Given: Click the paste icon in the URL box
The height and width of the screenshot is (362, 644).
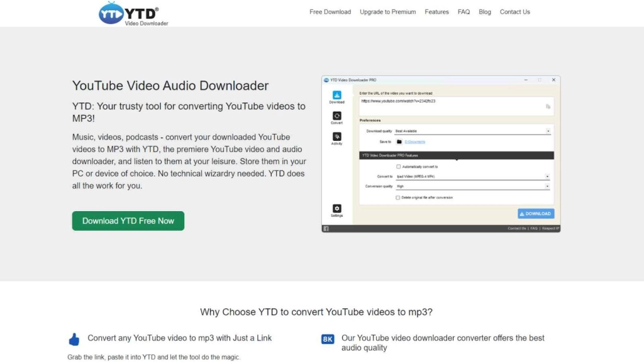Looking at the screenshot, I should click(548, 107).
